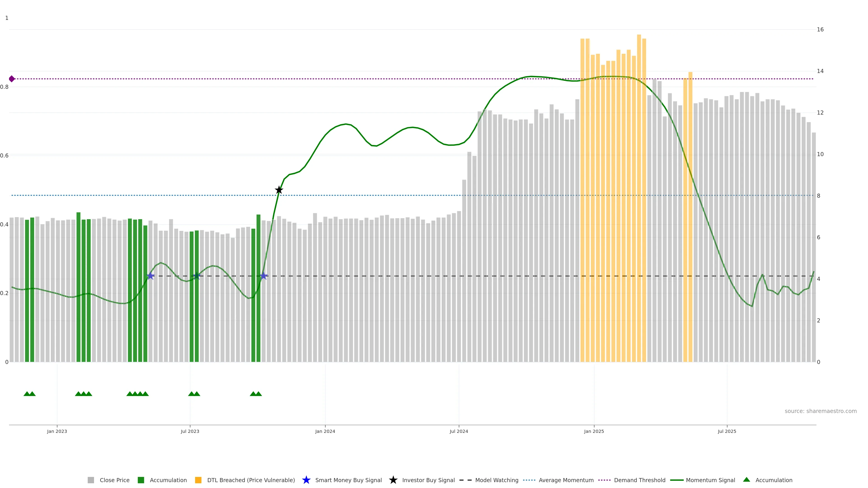
Task: Click the first blue Smart Money star on chart
Action: (x=151, y=276)
